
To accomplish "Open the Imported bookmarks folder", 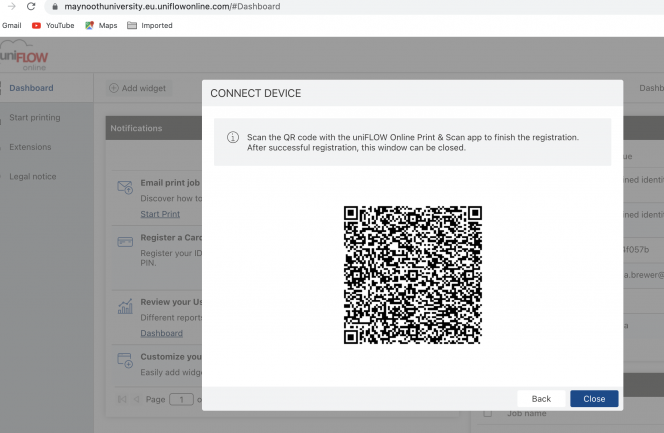I will tap(149, 25).
